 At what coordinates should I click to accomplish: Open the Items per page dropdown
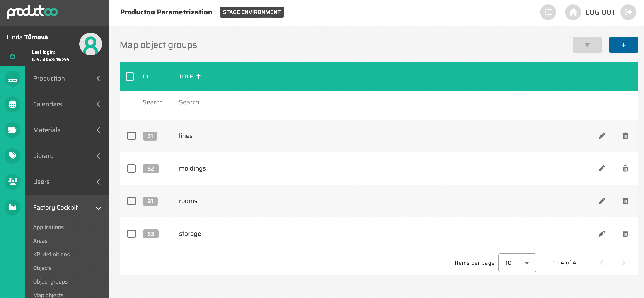pos(517,262)
